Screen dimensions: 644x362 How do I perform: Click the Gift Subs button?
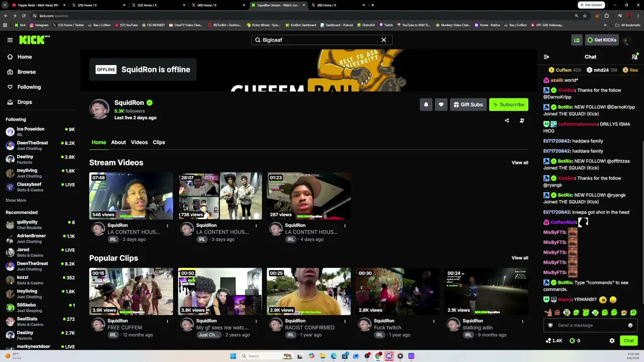pyautogui.click(x=468, y=105)
